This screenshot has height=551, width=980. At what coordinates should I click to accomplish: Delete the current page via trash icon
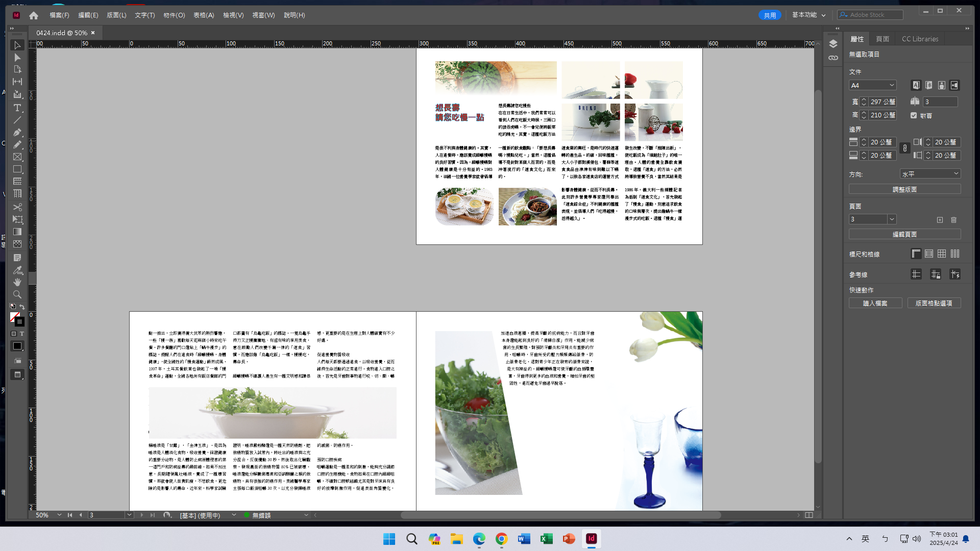(953, 220)
